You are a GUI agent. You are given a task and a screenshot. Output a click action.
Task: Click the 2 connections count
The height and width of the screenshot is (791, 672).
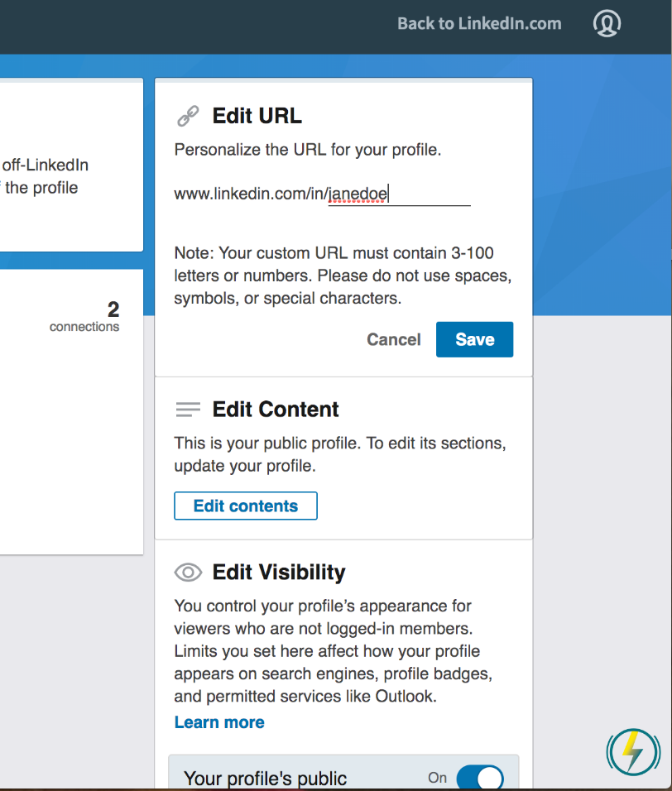click(84, 316)
